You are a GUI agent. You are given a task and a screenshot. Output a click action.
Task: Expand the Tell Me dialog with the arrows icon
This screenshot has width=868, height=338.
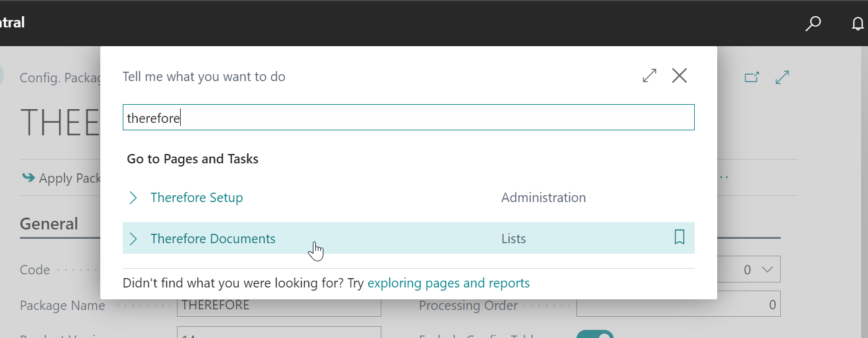[649, 76]
